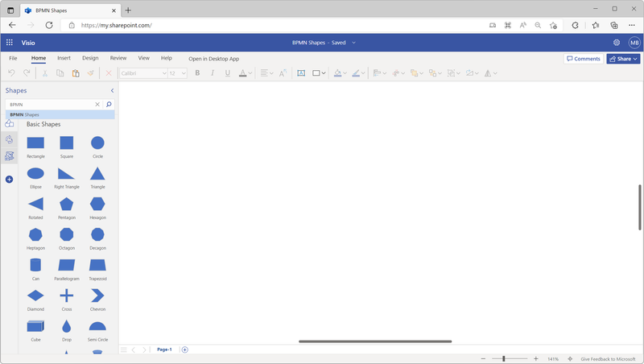The width and height of the screenshot is (644, 364).
Task: Click the add stencil plus icon in sidebar
Action: click(x=9, y=179)
